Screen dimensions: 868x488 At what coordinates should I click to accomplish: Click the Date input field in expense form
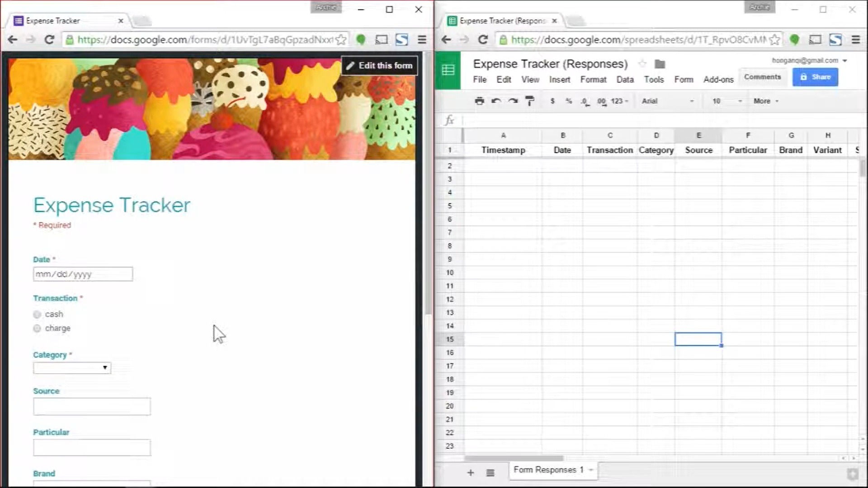coord(83,274)
